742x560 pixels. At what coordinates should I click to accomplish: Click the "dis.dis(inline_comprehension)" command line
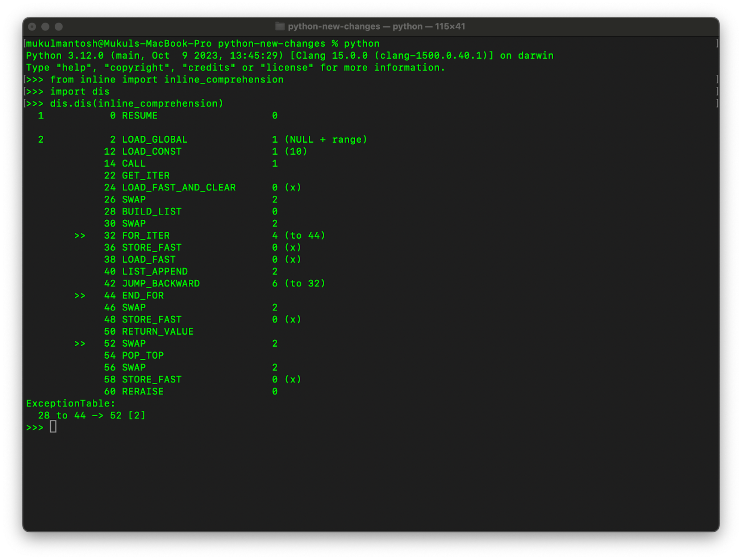pos(136,103)
